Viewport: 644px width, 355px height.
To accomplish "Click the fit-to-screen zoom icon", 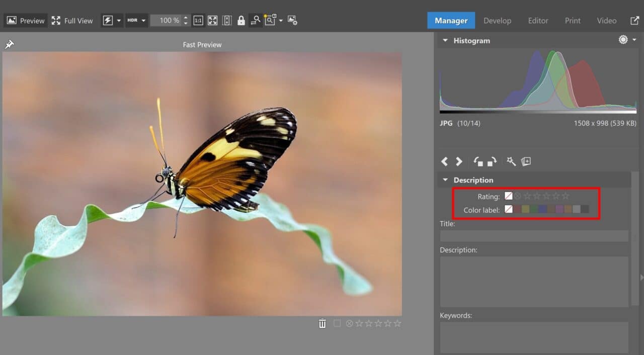I will tap(212, 20).
